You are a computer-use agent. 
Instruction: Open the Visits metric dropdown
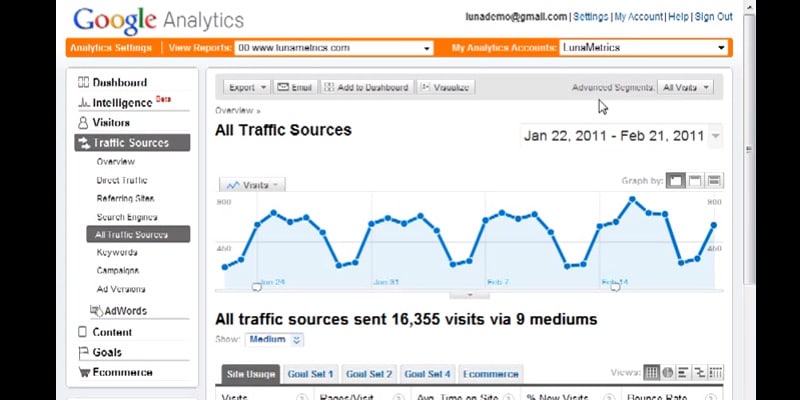[253, 185]
